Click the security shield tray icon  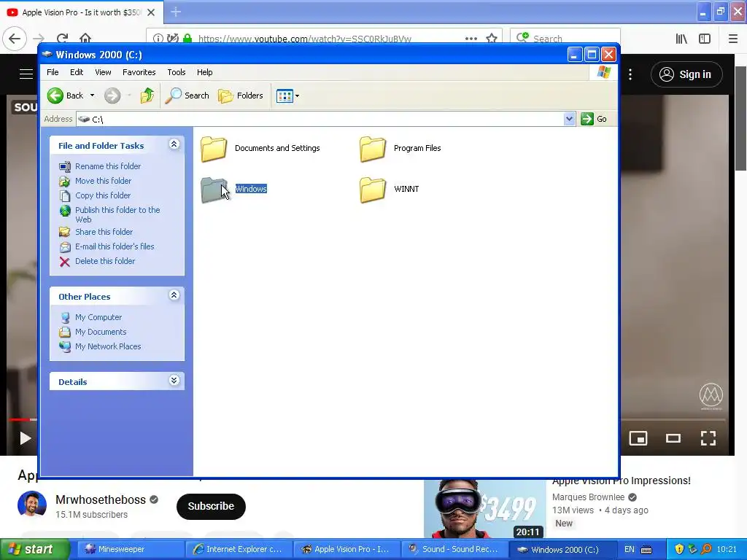(x=679, y=549)
